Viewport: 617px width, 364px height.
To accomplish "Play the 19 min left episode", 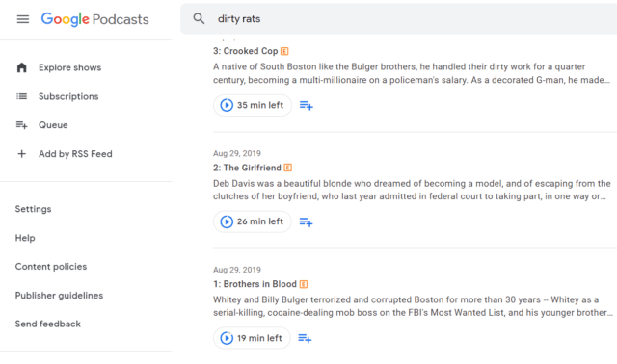I will [252, 338].
